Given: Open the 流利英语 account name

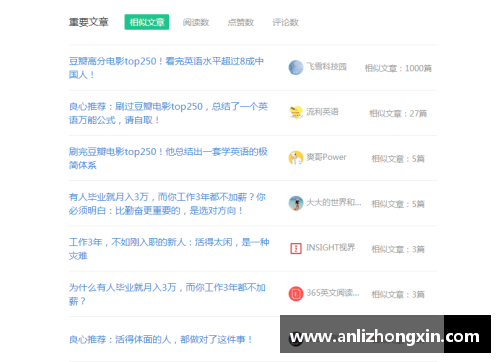Looking at the screenshot, I should [x=322, y=112].
